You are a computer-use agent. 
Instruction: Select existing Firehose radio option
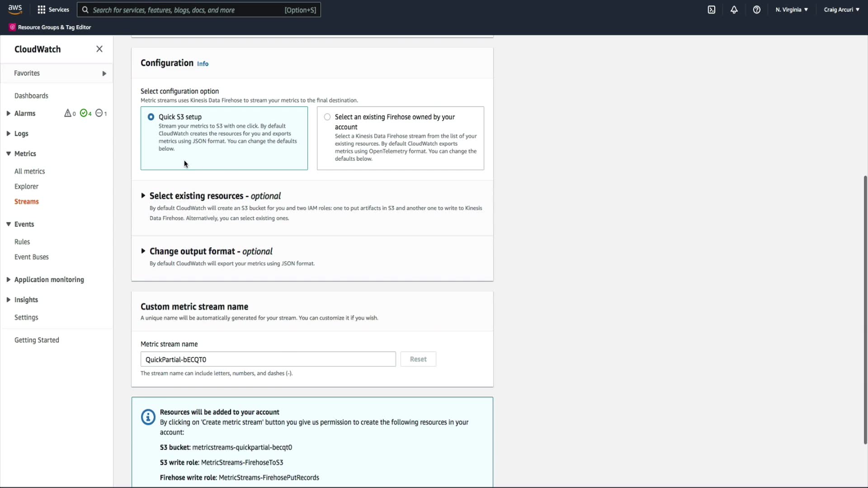[x=327, y=117]
